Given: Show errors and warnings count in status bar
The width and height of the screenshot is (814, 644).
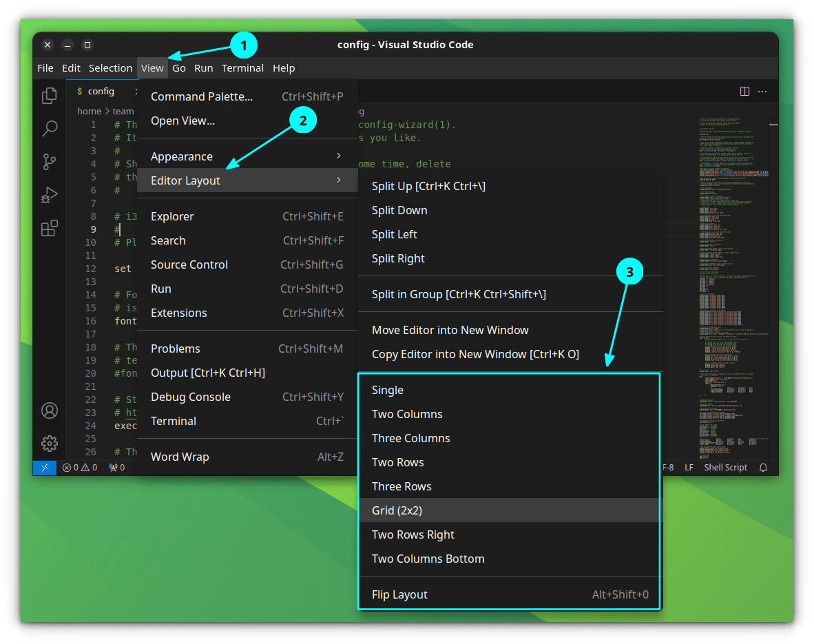Looking at the screenshot, I should tap(79, 468).
